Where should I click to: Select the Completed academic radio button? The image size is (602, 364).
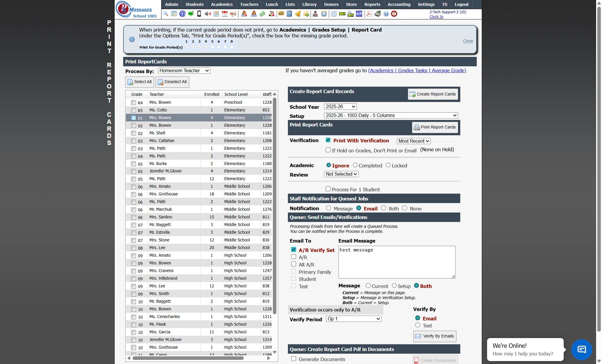[x=355, y=165]
